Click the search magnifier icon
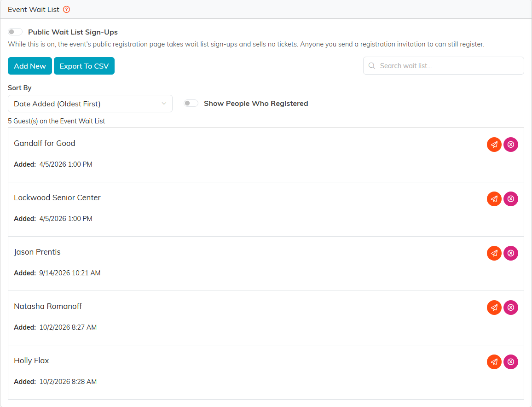The width and height of the screenshot is (532, 407). [x=372, y=65]
